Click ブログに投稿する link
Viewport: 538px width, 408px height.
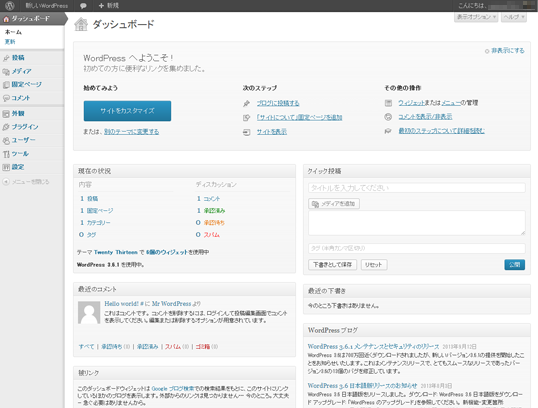coord(278,103)
